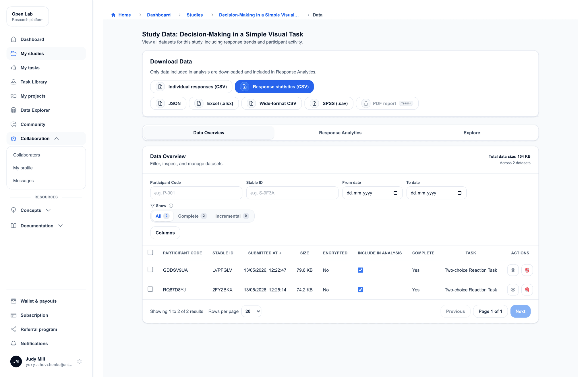Click the Referral program share icon
The image size is (588, 377).
[13, 329]
